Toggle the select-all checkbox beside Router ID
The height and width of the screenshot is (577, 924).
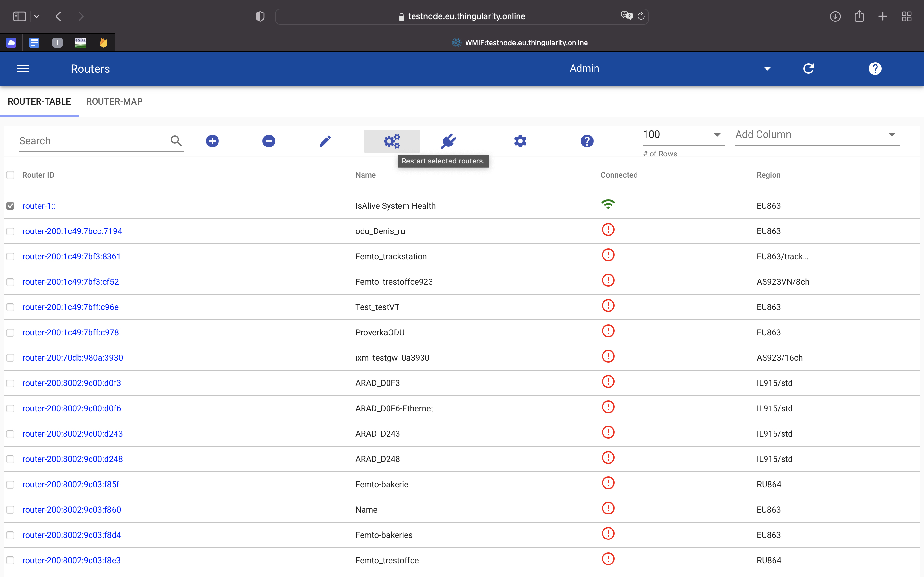tap(10, 175)
